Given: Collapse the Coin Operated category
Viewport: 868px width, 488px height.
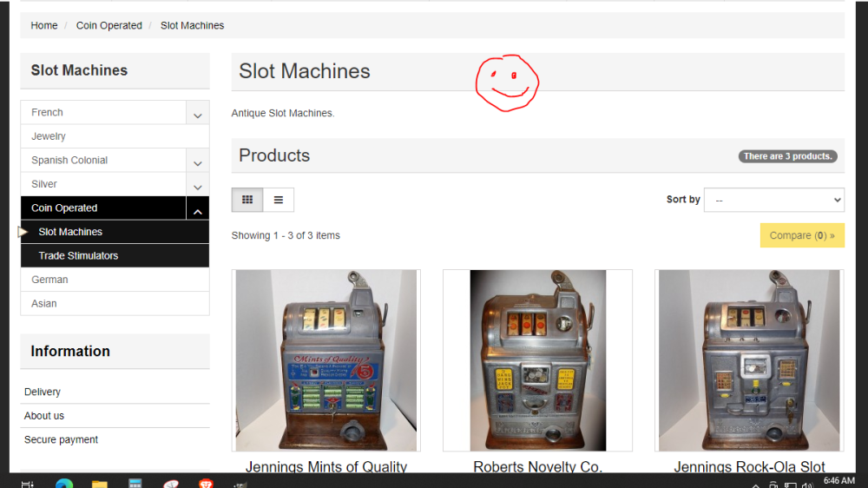Looking at the screenshot, I should (x=197, y=208).
